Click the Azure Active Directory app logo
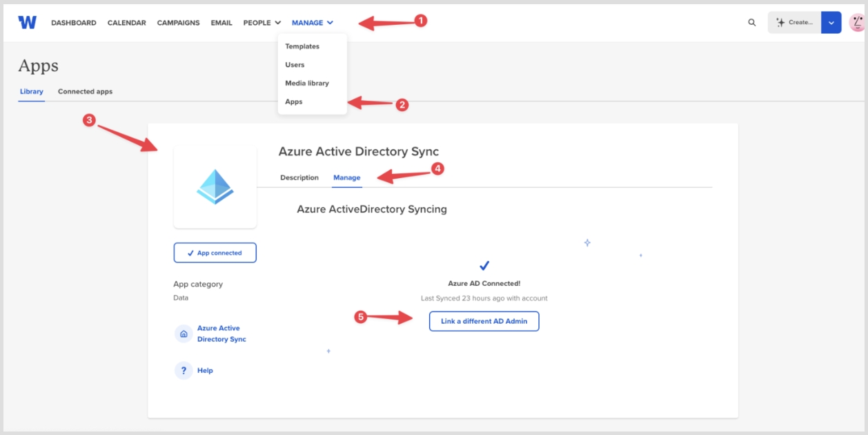This screenshot has width=868, height=435. click(215, 186)
